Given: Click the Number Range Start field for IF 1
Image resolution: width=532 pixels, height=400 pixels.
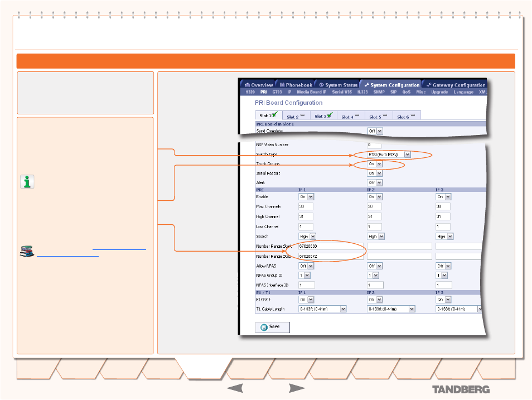Looking at the screenshot, I should tap(331, 247).
